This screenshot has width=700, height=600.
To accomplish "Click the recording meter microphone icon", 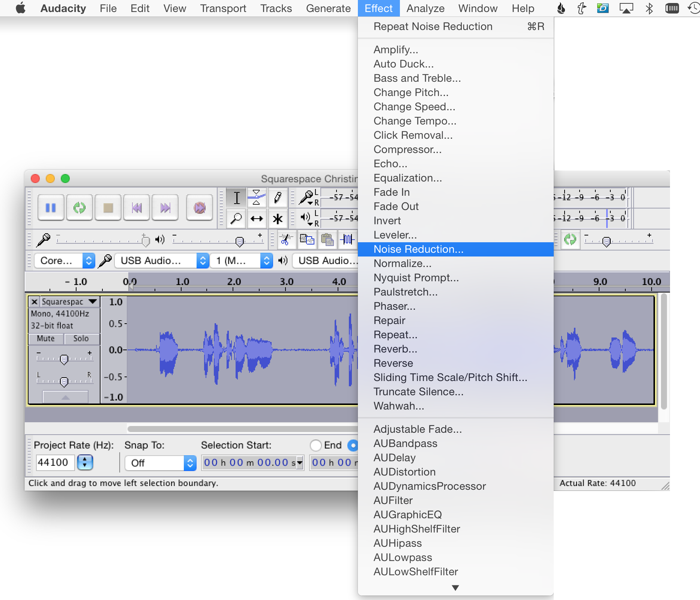I will pos(306,197).
